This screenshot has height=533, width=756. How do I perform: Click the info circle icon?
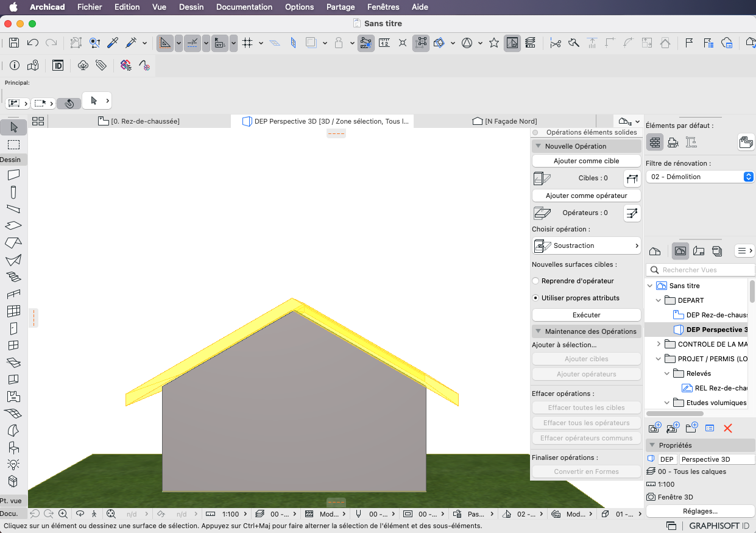coord(15,65)
